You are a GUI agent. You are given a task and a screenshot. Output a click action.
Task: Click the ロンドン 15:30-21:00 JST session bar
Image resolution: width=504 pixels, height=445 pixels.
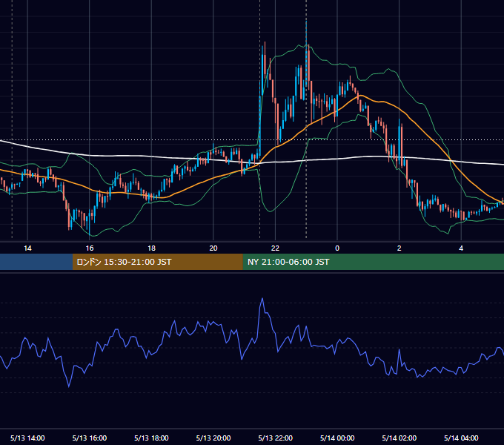157,262
